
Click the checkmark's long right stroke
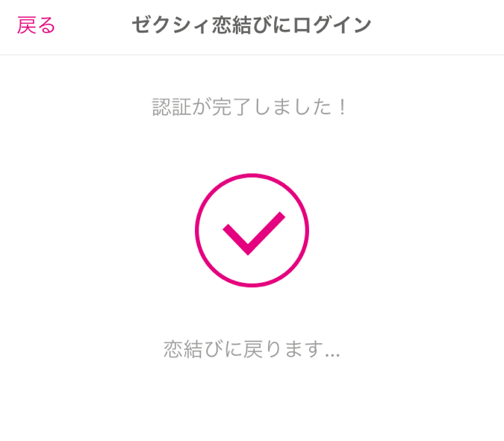pos(267,232)
